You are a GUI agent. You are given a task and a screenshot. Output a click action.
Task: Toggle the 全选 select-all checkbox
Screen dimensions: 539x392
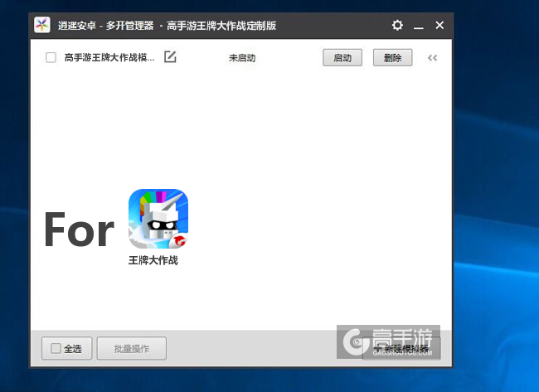[56, 348]
